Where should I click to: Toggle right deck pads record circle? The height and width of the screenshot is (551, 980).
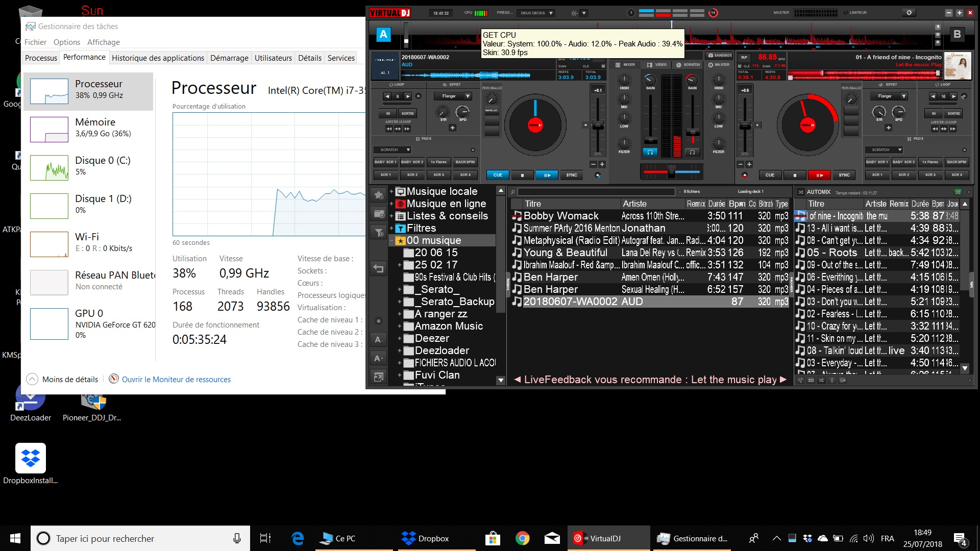pos(964,150)
